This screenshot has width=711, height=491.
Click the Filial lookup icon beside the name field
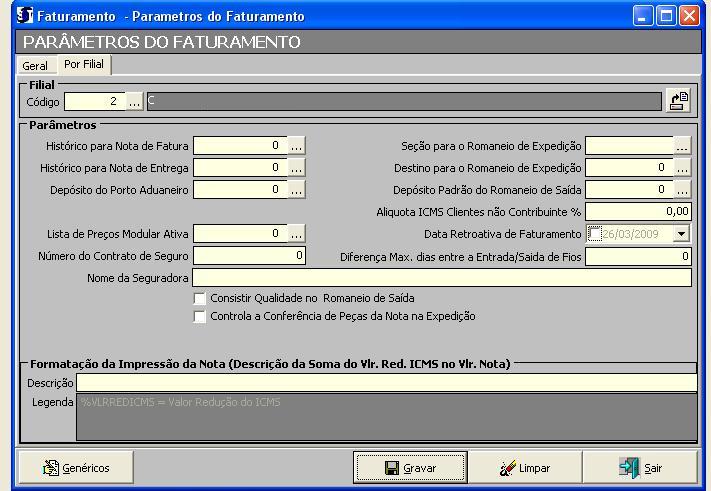(679, 101)
